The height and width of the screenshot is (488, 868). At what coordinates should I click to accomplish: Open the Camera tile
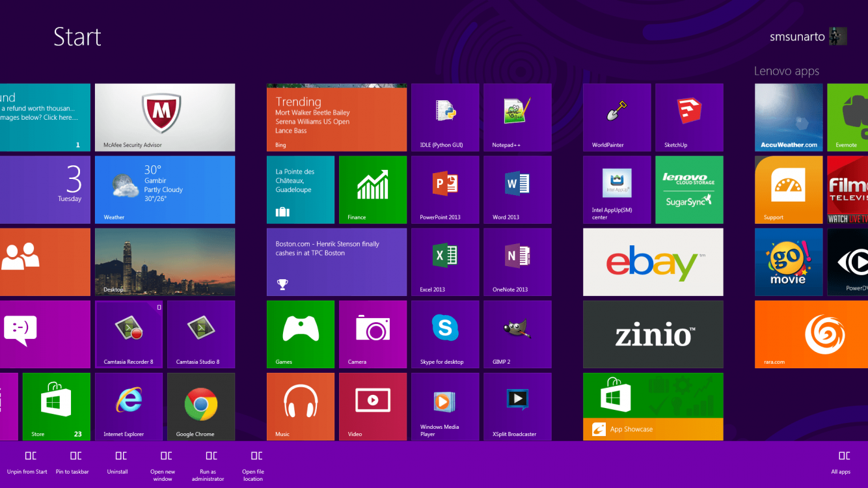(373, 334)
